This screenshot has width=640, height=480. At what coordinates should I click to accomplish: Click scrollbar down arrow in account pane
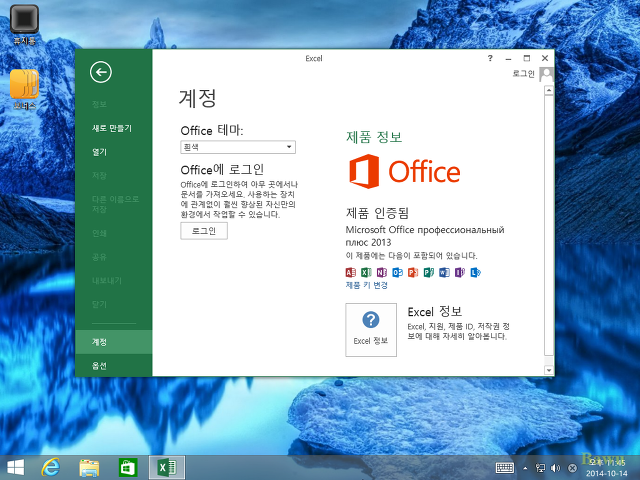[x=549, y=370]
